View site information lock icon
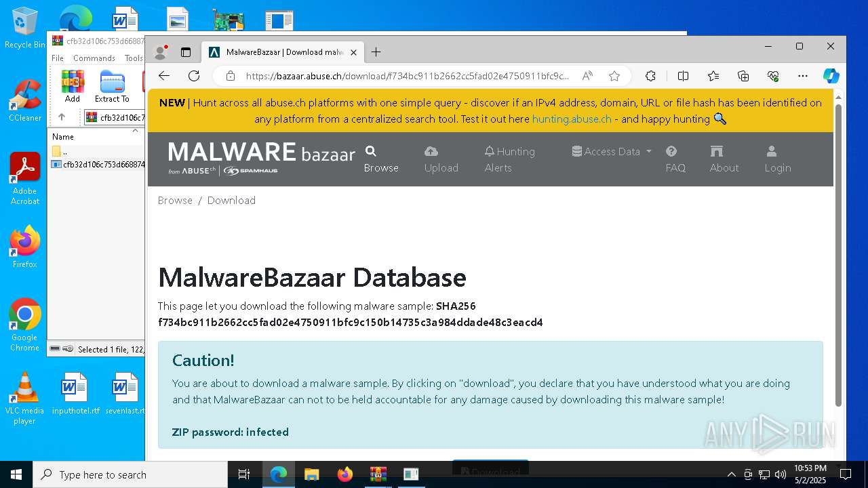Screen dimensions: 868x488 point(231,76)
